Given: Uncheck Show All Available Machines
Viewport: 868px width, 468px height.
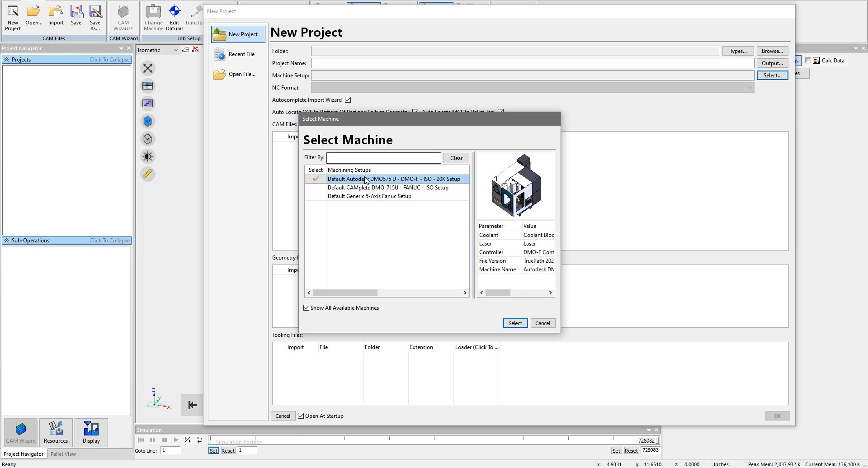Looking at the screenshot, I should click(x=307, y=308).
